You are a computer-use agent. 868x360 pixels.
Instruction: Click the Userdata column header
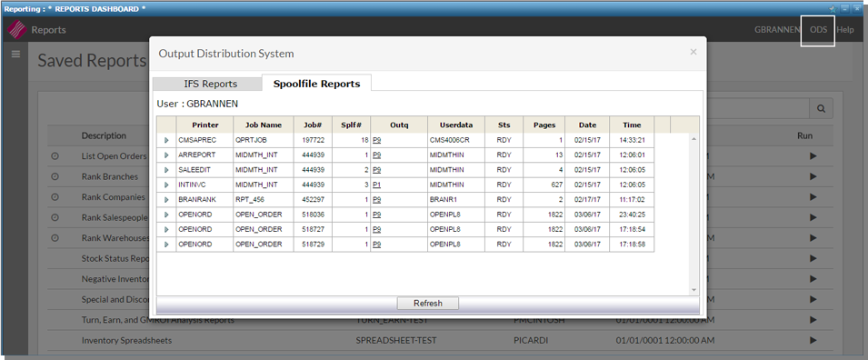(x=456, y=125)
